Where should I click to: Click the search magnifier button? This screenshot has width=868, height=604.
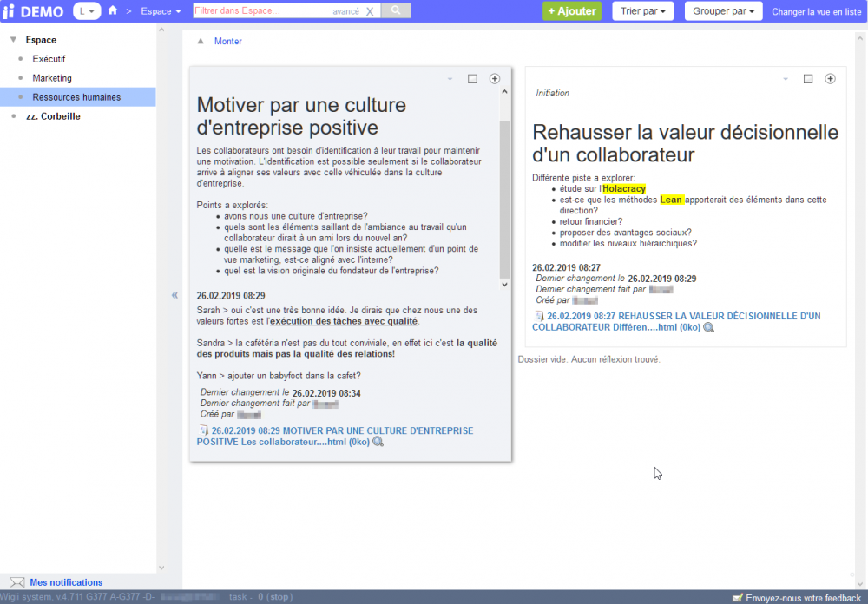pos(396,11)
